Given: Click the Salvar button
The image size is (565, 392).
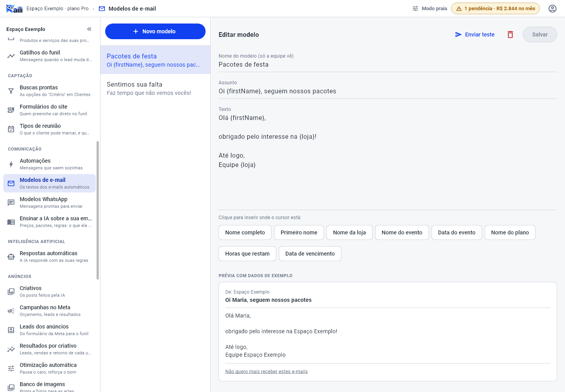Looking at the screenshot, I should 540,34.
